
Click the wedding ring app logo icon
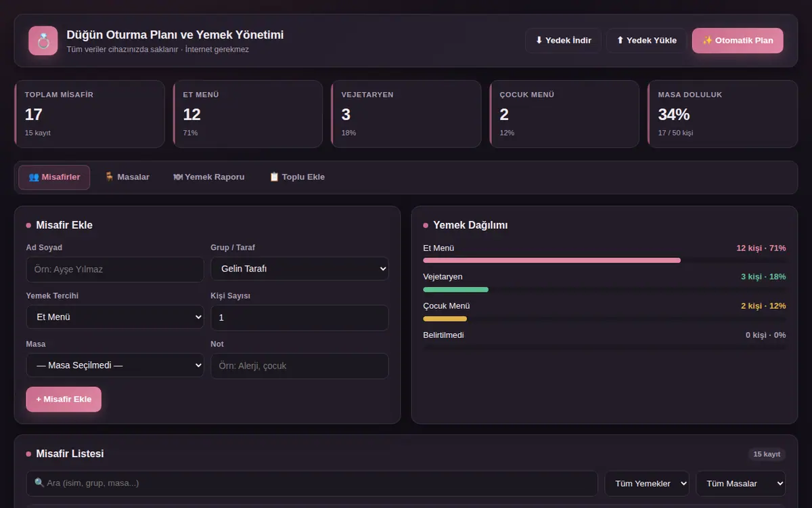43,41
